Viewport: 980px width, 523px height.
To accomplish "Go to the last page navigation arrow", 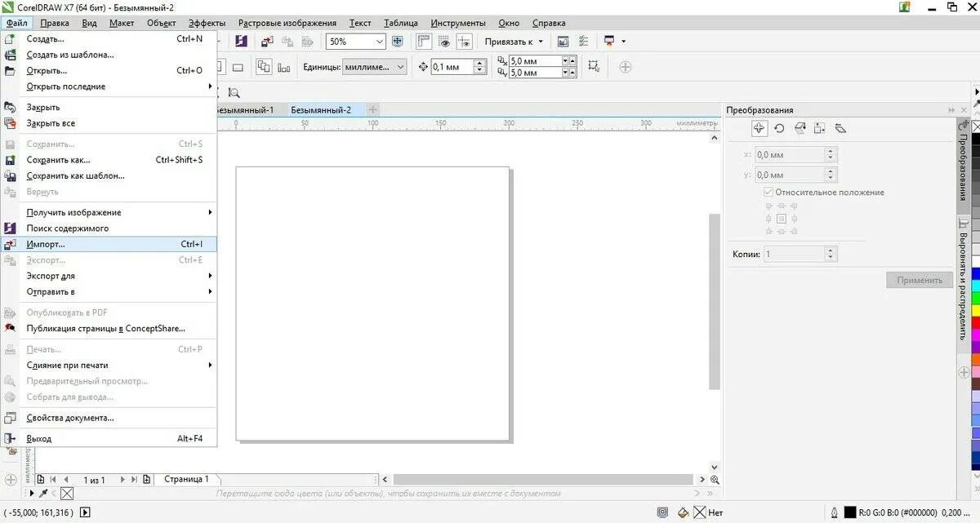I will (133, 480).
